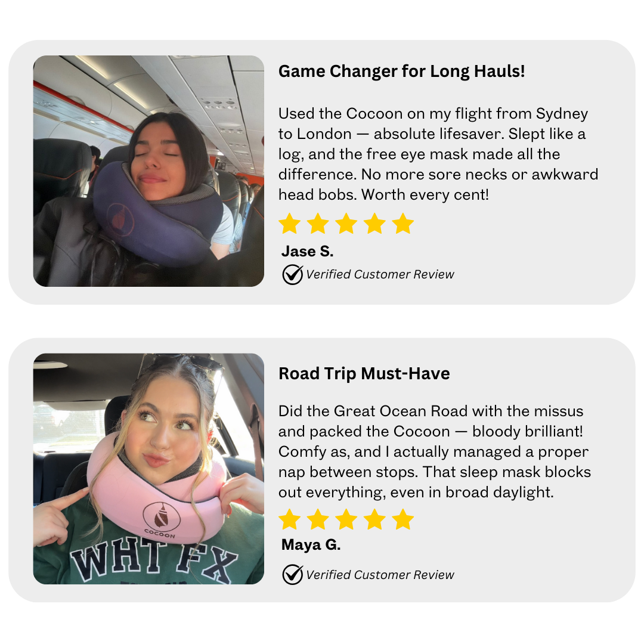Click the Great Ocean Road review text

(x=435, y=451)
